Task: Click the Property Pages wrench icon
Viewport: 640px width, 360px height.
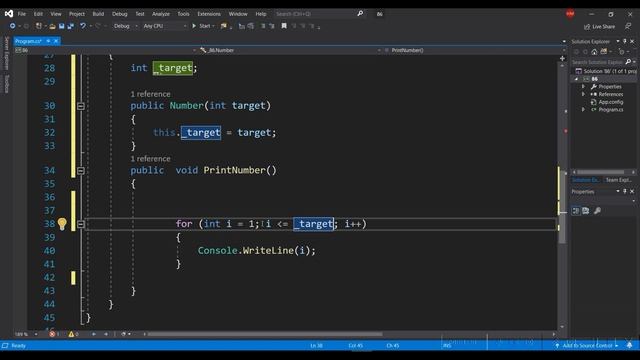Action: pos(597,211)
